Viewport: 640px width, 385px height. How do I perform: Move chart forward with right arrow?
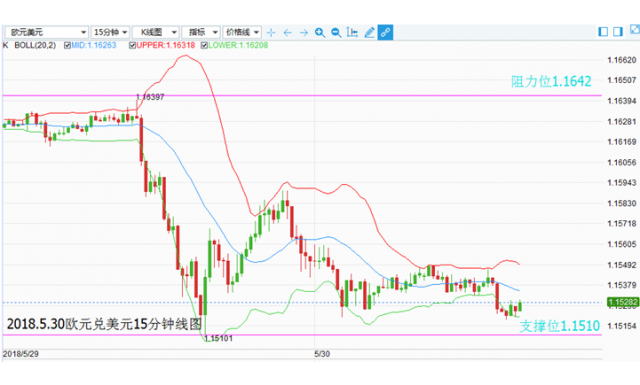(x=304, y=33)
